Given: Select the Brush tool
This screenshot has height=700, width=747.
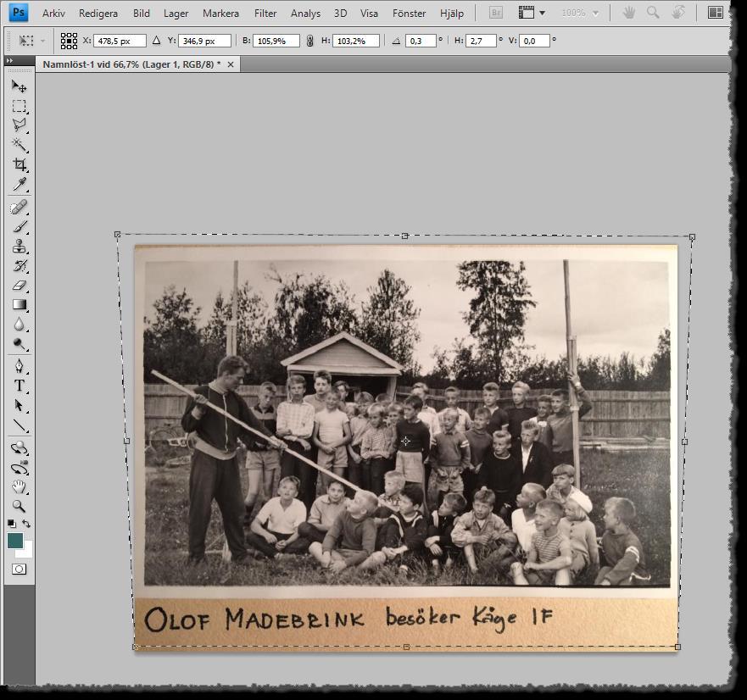Looking at the screenshot, I should 19,227.
